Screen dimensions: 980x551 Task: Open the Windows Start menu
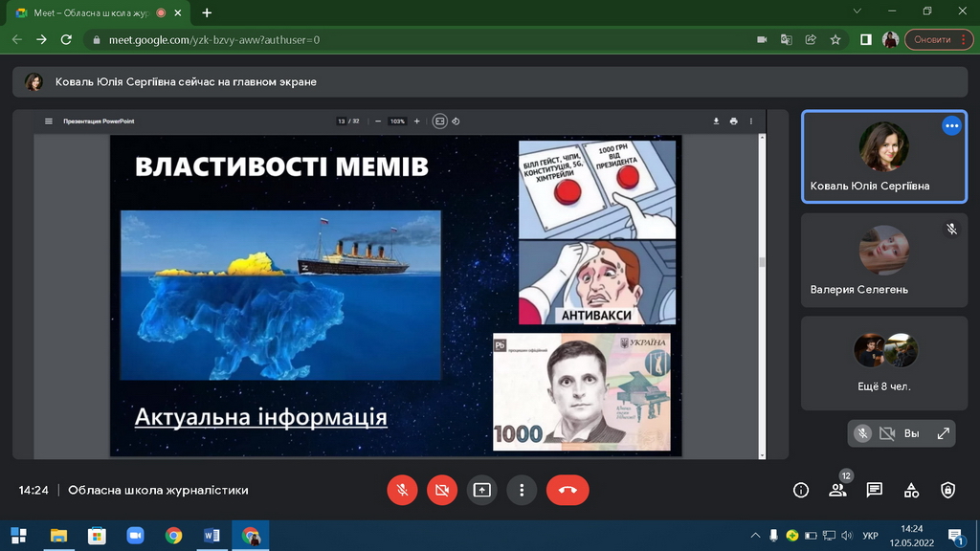[x=19, y=536]
